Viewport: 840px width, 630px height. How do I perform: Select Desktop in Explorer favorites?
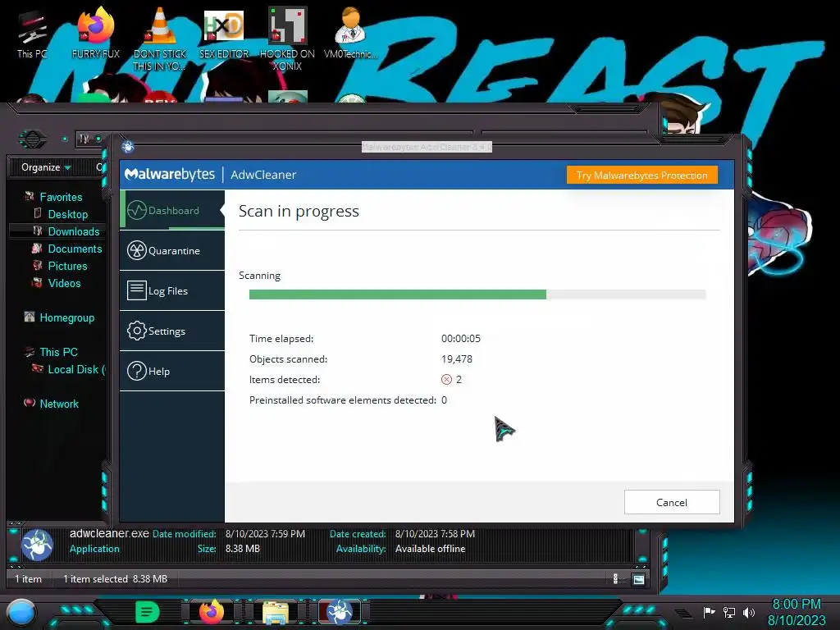[x=67, y=214]
